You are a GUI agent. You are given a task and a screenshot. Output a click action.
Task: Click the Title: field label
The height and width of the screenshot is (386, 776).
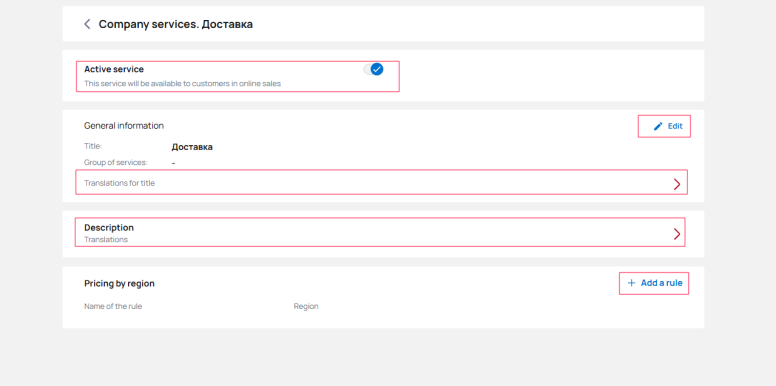[x=93, y=146]
